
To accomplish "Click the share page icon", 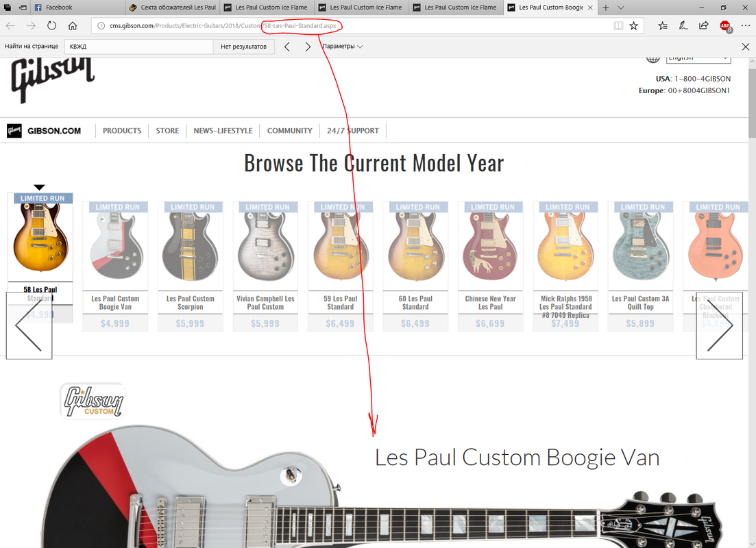I will 703,25.
